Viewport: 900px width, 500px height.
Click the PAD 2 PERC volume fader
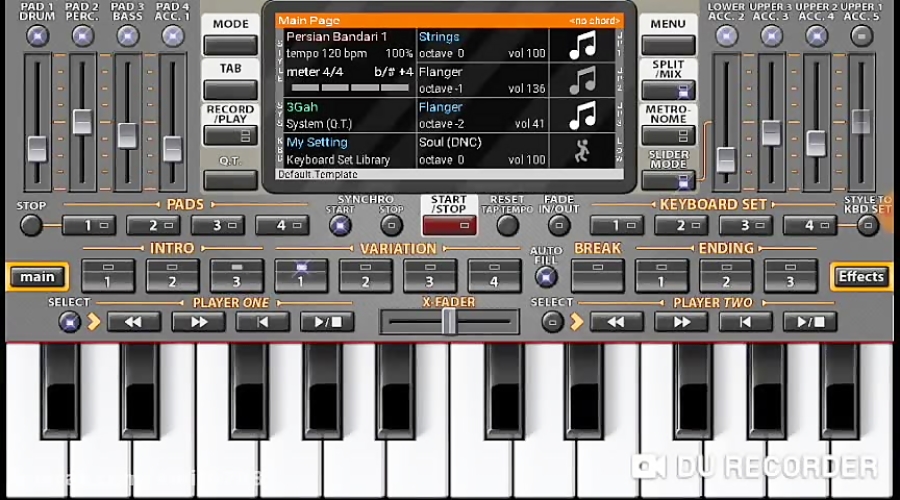(83, 122)
